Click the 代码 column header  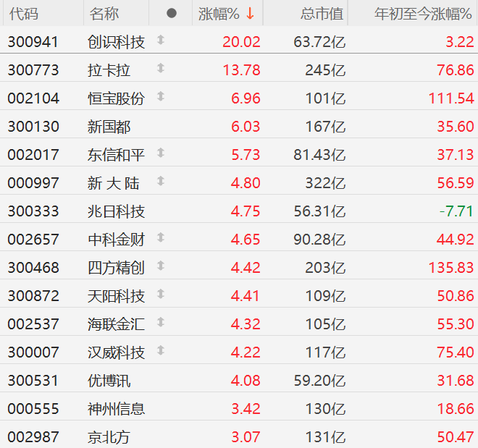[x=24, y=14]
